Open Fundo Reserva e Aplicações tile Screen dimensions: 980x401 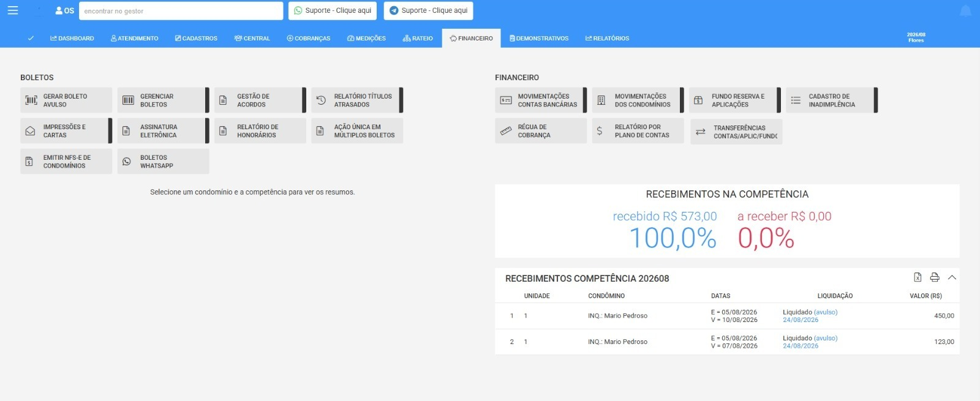734,100
